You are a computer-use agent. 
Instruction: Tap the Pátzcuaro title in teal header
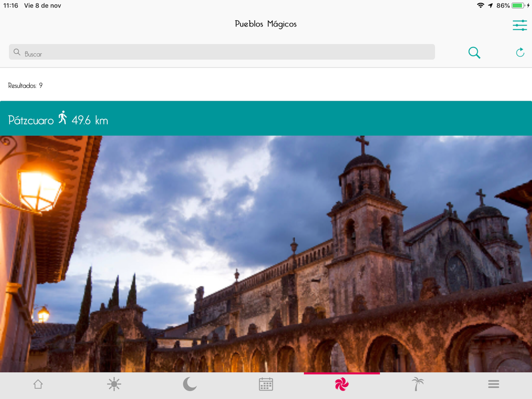click(31, 120)
